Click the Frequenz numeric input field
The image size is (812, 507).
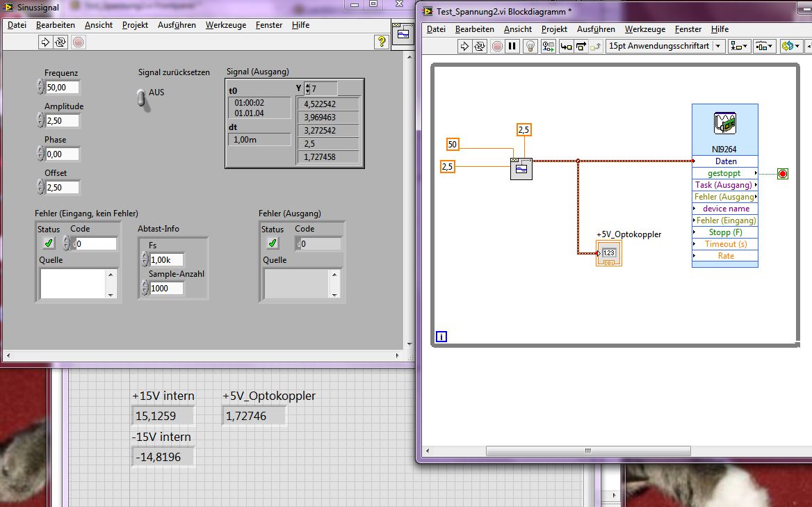tap(63, 88)
